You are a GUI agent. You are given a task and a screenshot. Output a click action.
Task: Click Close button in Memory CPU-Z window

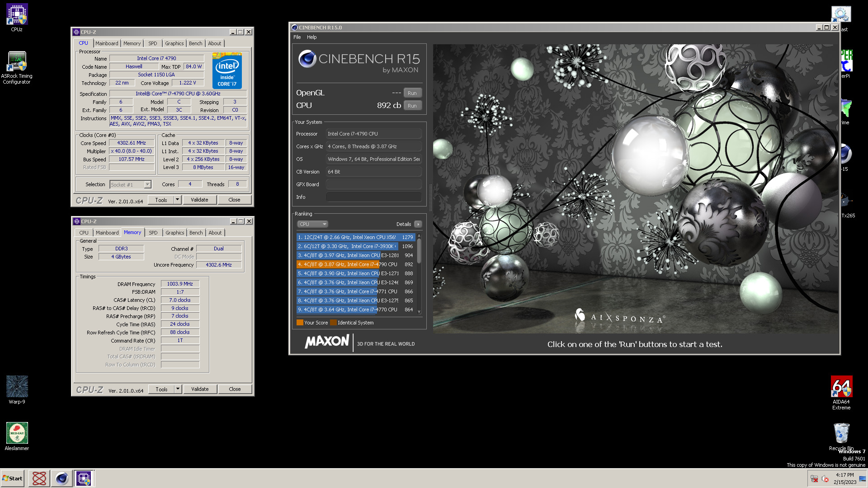[235, 389]
